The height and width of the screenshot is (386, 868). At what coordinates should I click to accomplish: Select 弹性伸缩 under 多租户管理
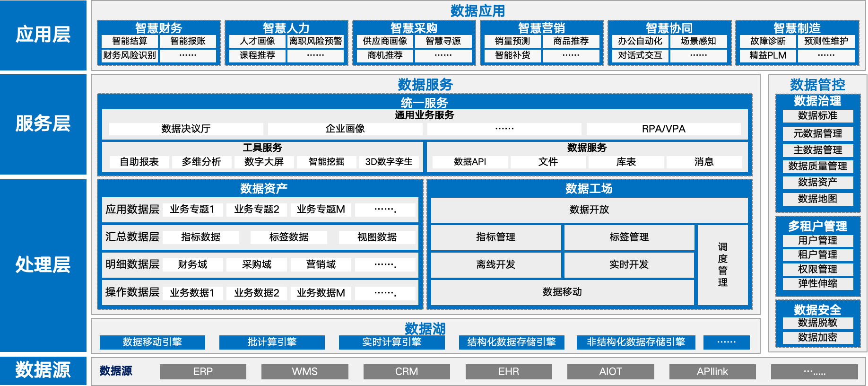pos(817,283)
